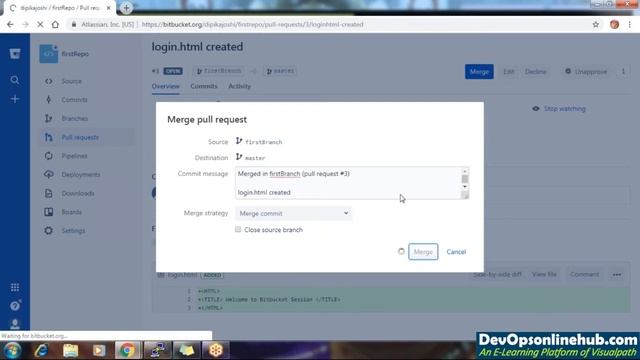This screenshot has width=640, height=360.
Task: Click the commit message text area
Action: (348, 183)
